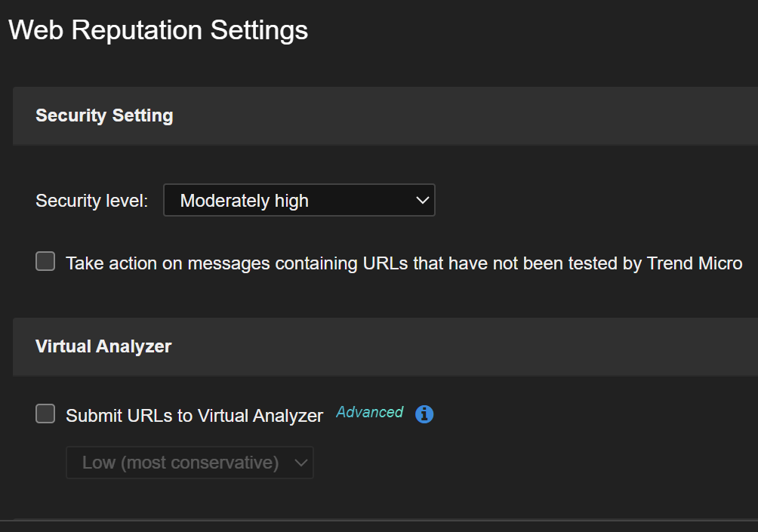Click the words 'Trend Micro' in checkbox label

coord(695,263)
